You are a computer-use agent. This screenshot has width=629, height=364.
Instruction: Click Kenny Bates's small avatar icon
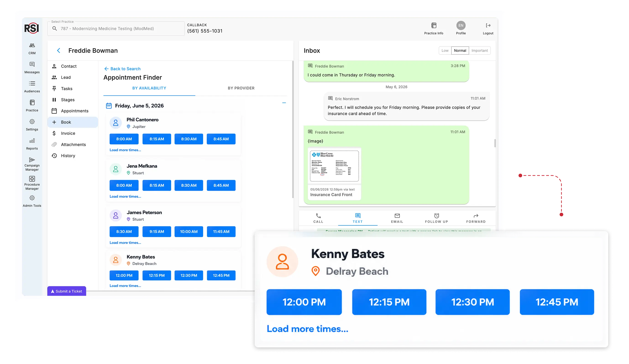click(x=115, y=260)
